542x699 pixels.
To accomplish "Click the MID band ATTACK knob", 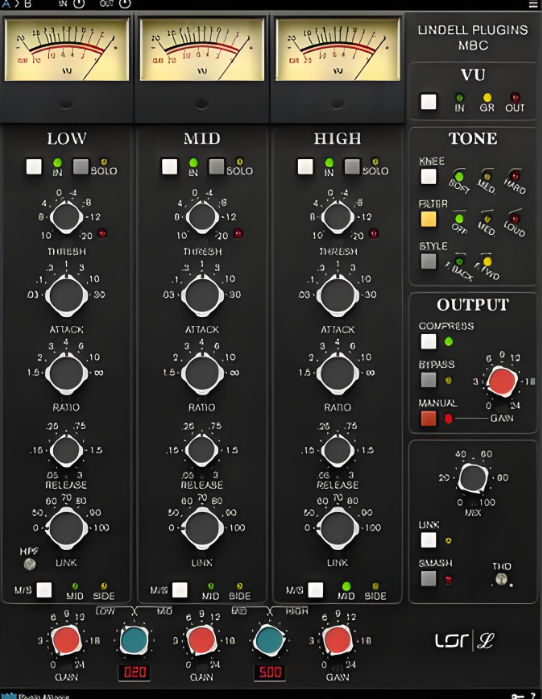I will click(x=202, y=295).
